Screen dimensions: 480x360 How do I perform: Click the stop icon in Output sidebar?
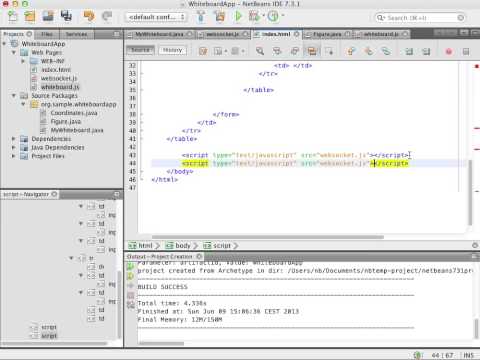(x=131, y=295)
